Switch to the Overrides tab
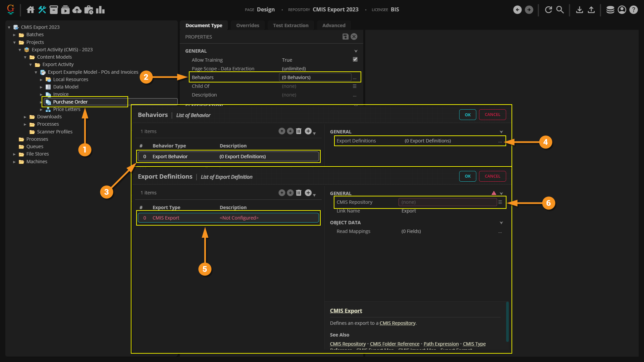 [248, 25]
